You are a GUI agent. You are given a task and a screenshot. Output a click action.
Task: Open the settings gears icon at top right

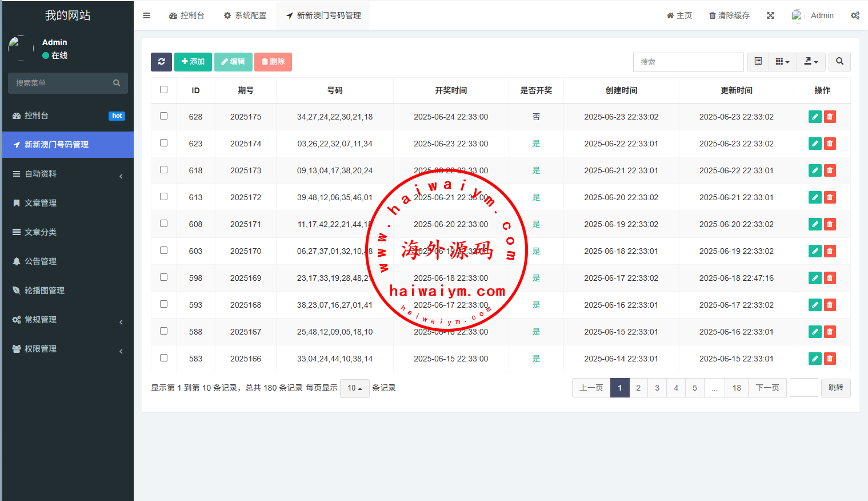coord(855,15)
